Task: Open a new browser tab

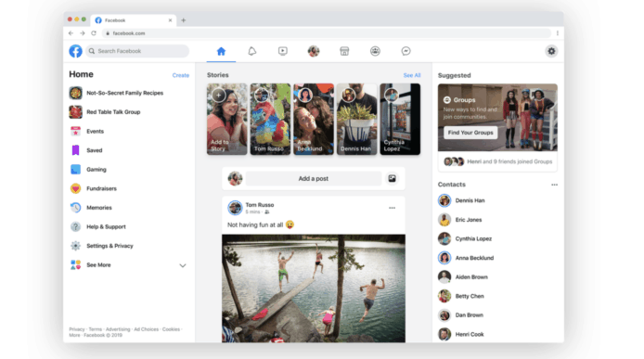Action: pos(183,20)
